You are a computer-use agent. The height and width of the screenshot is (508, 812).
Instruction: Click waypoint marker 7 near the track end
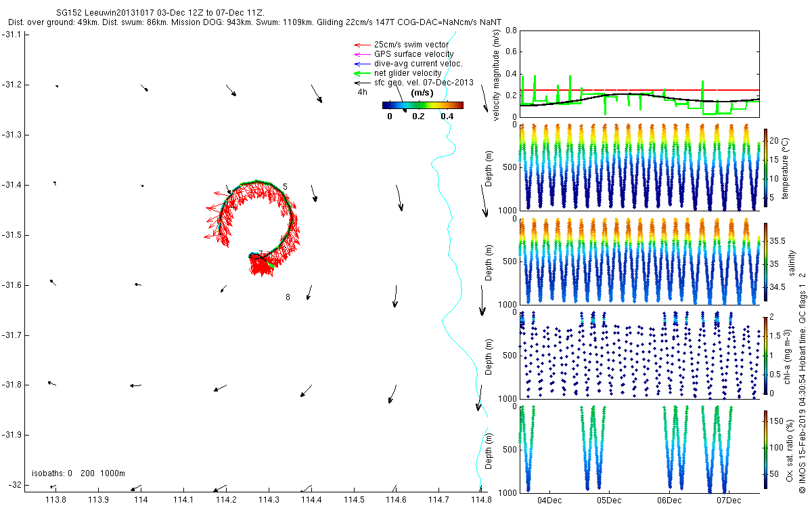261,254
